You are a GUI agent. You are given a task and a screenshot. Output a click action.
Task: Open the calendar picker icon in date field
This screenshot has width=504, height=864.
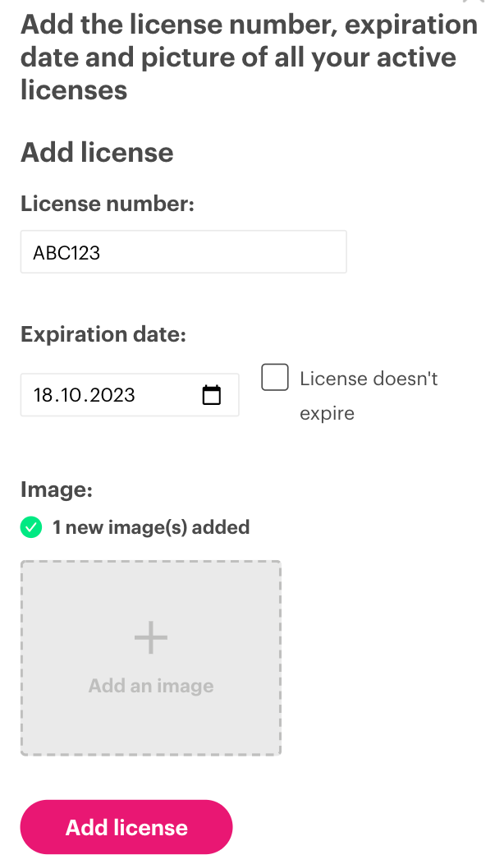pyautogui.click(x=212, y=395)
